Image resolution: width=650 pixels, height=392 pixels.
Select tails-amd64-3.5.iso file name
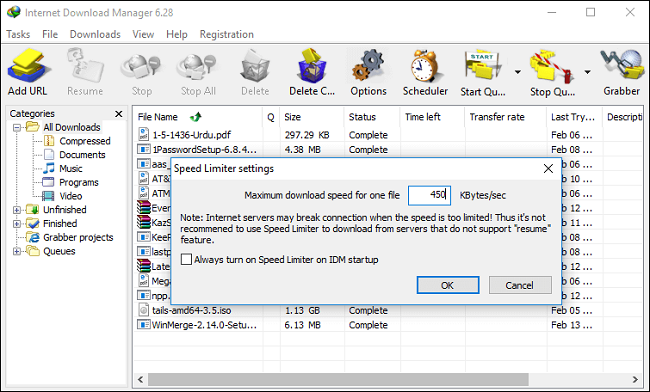192,310
